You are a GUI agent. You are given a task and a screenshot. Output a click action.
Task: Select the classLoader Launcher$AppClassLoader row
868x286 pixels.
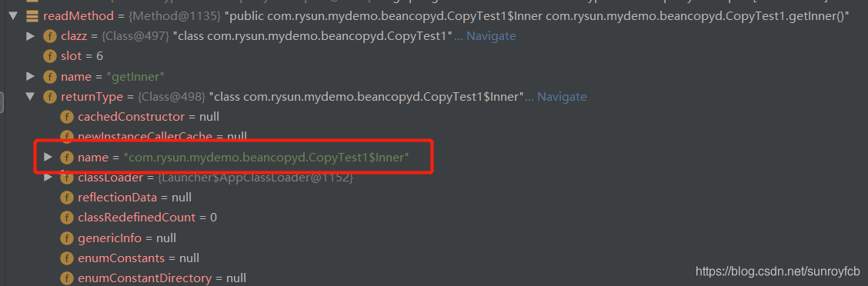click(215, 178)
